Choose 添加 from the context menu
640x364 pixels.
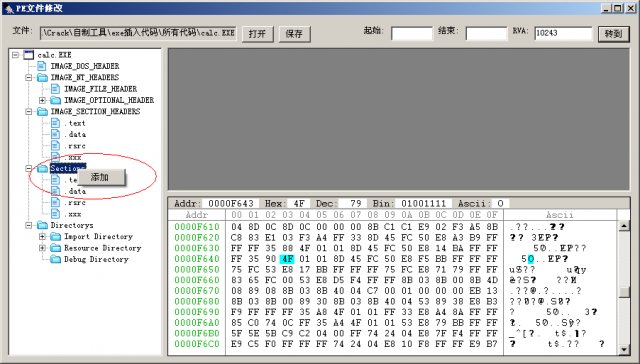pos(100,177)
